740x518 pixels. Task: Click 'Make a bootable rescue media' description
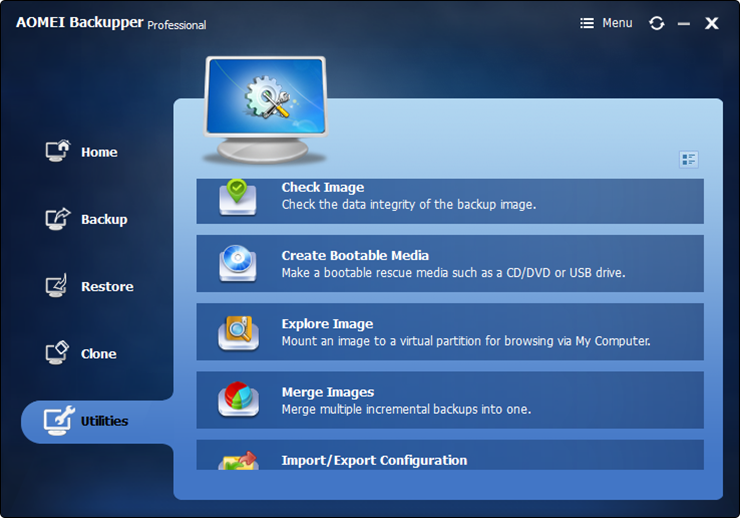(x=453, y=273)
